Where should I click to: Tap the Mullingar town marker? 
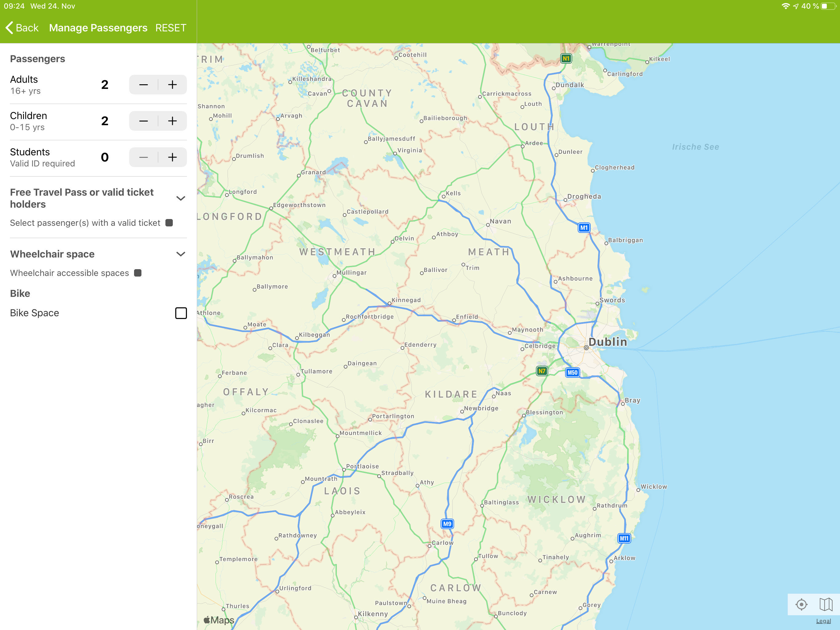tap(334, 276)
